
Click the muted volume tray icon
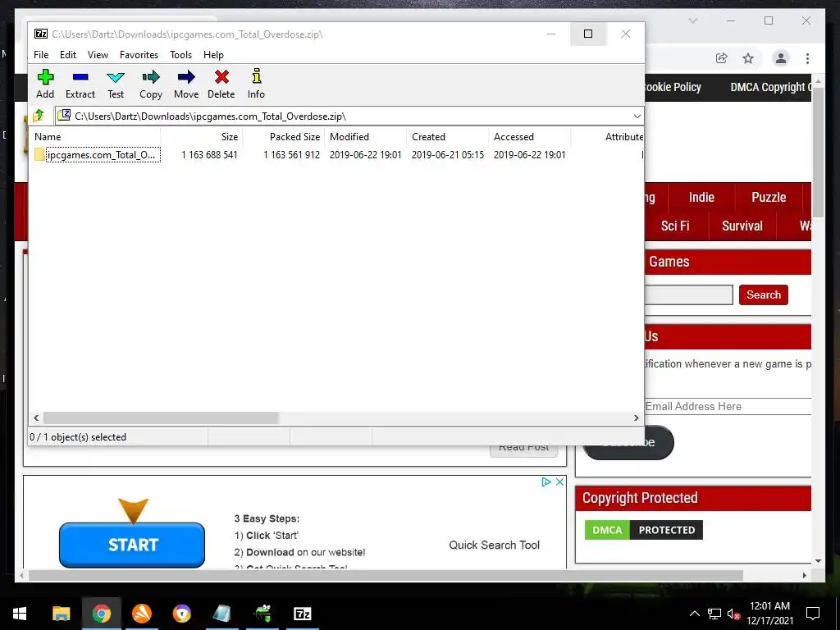pos(733,614)
